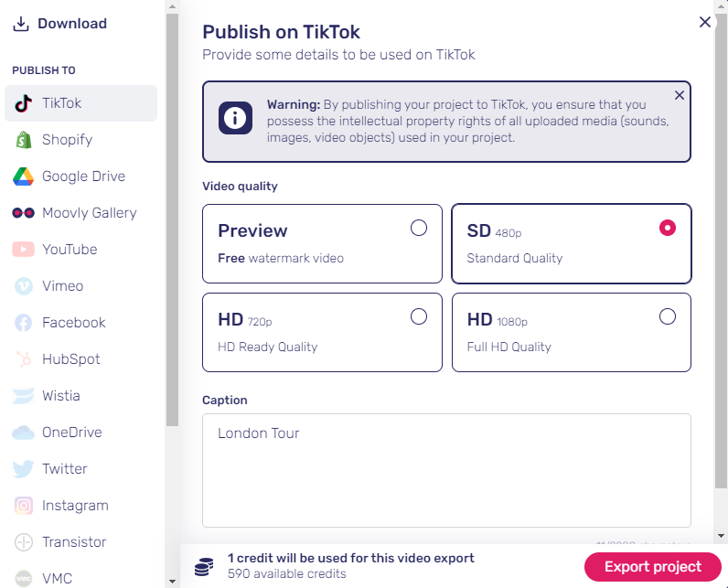
Task: Select the SD 480p radio button
Action: click(x=668, y=228)
